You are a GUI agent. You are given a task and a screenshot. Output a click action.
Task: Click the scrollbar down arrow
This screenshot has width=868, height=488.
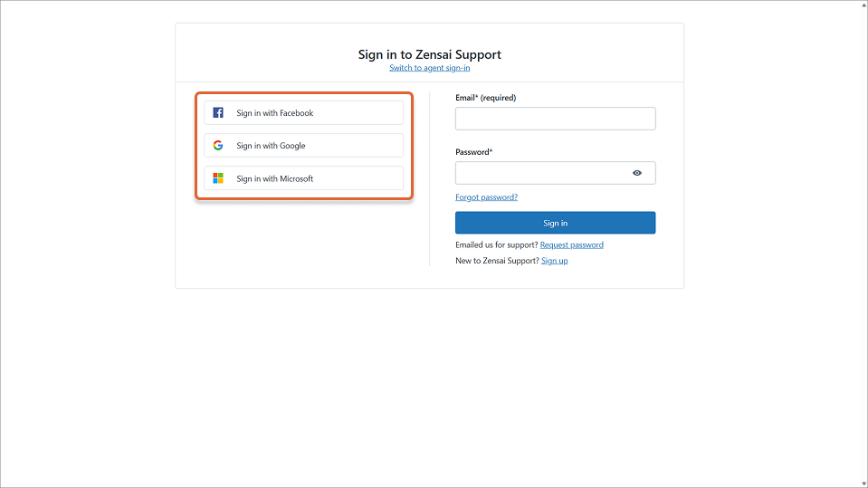863,484
